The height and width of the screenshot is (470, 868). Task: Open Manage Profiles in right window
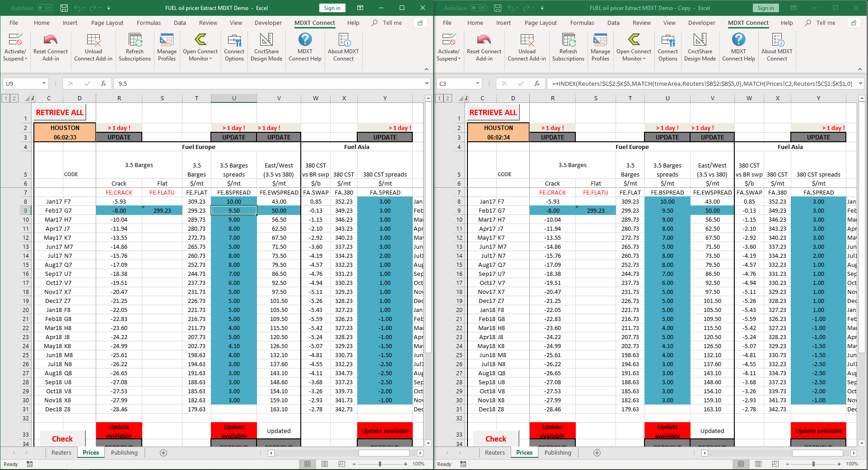[600, 47]
